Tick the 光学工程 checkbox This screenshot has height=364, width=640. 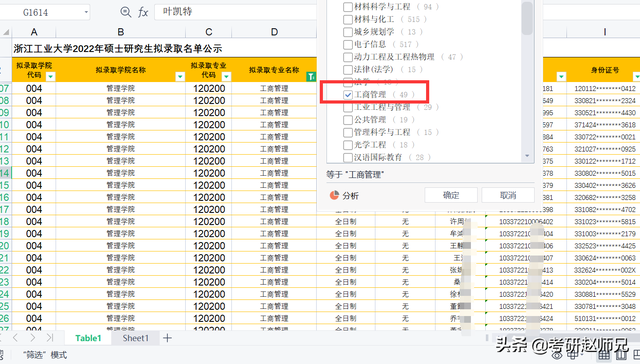click(348, 145)
